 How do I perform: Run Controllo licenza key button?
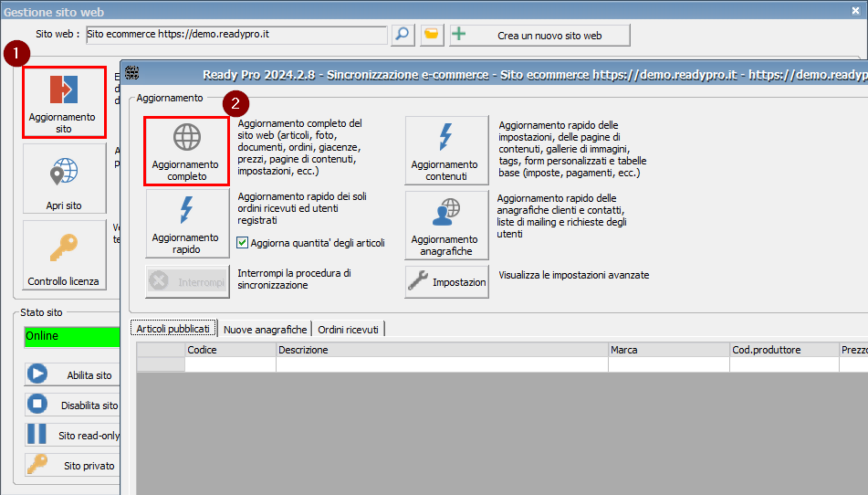64,255
